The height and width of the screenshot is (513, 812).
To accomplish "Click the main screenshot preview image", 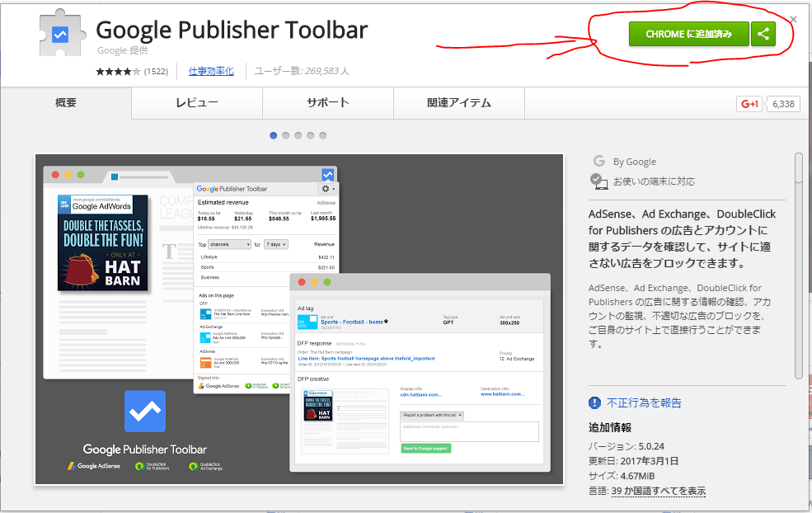I will tap(299, 319).
